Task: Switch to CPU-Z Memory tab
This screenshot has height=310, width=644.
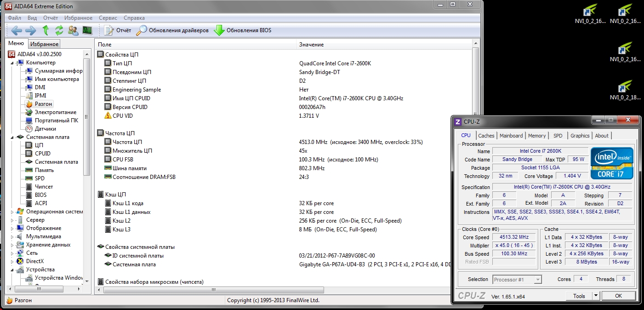Action: [x=537, y=136]
